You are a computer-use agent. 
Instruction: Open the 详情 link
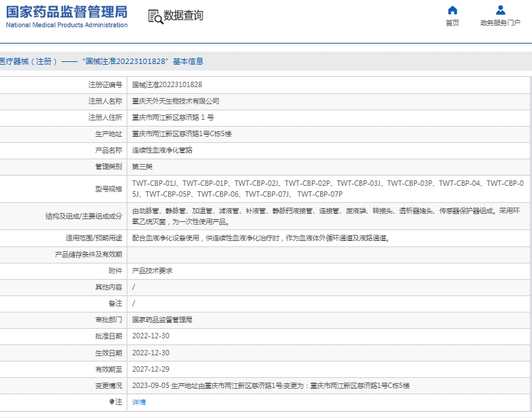[139, 402]
